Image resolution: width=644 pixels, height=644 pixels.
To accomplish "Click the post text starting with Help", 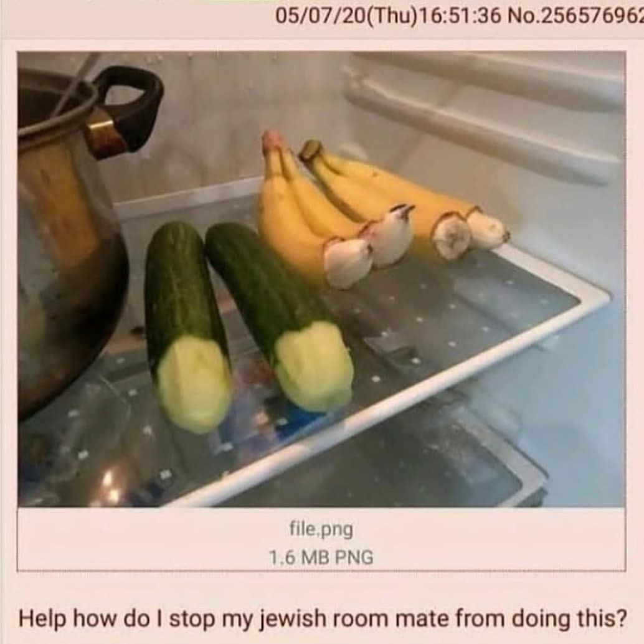I will (323, 618).
